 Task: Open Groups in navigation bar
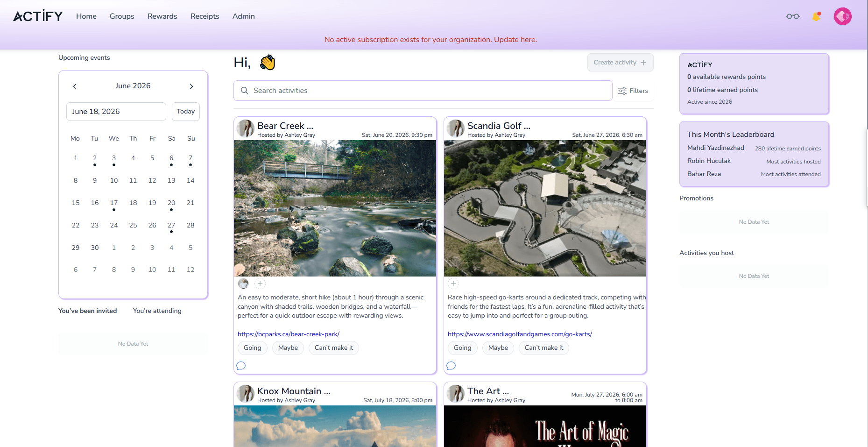point(122,16)
